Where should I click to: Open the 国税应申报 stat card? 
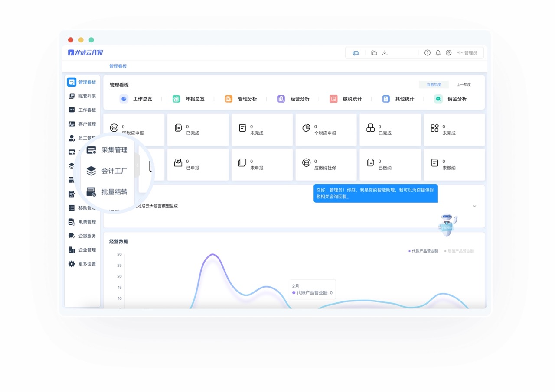[x=134, y=130]
